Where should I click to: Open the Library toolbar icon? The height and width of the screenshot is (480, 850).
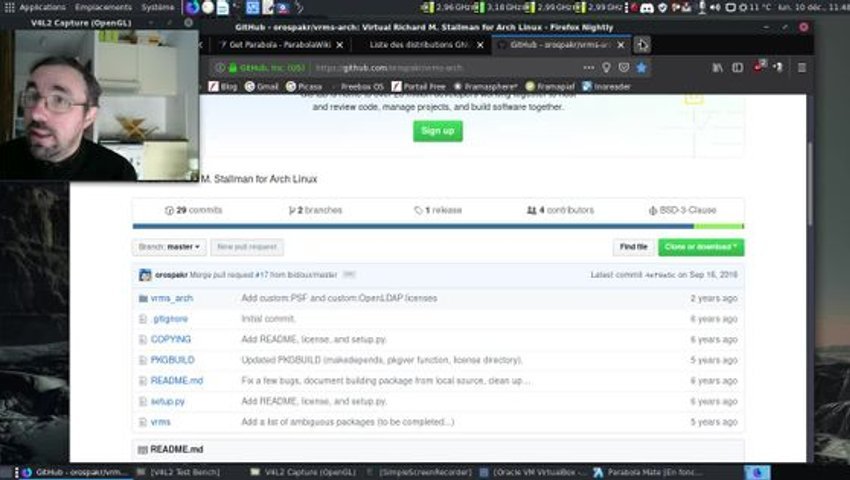(717, 68)
